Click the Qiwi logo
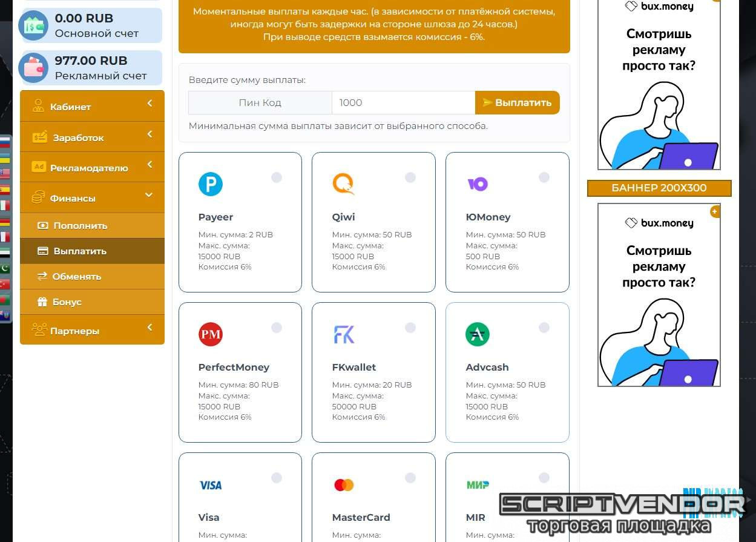756x542 pixels. pyautogui.click(x=344, y=184)
